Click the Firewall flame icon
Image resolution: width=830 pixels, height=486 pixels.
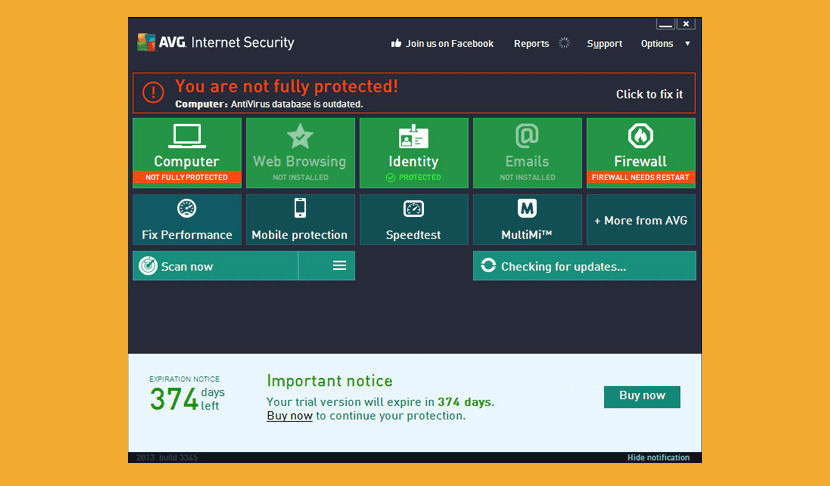(640, 136)
